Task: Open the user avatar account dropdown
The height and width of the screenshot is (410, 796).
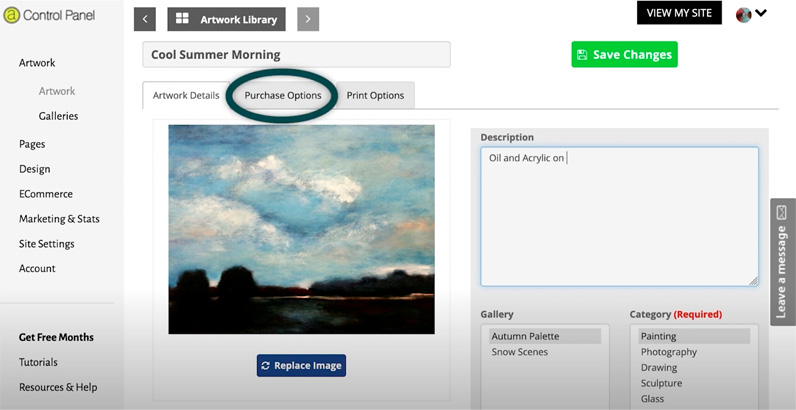Action: [x=751, y=14]
